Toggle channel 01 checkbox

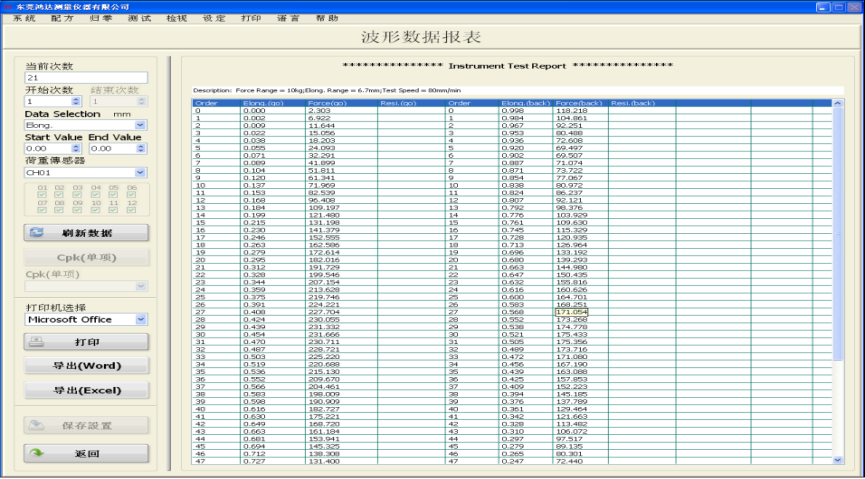point(43,194)
